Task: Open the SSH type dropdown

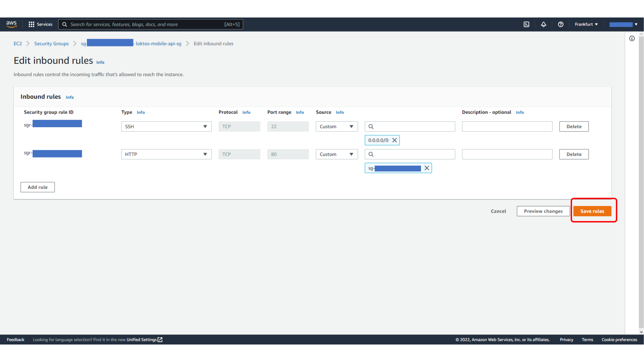Action: click(166, 126)
